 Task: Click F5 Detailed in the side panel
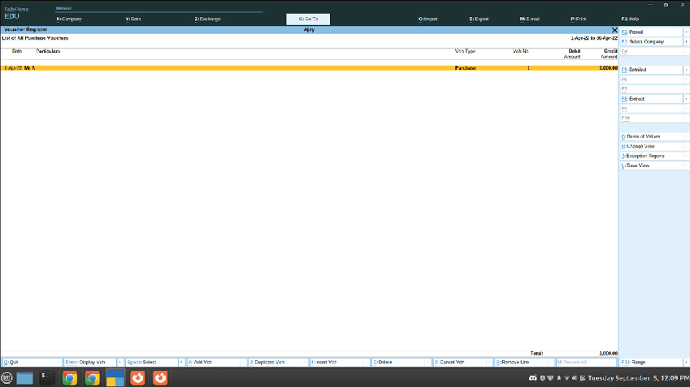pos(651,70)
